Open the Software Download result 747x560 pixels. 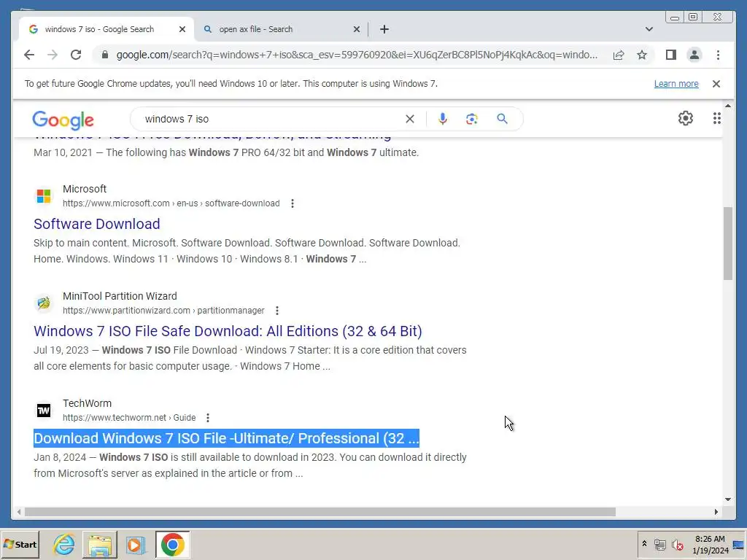click(x=97, y=224)
